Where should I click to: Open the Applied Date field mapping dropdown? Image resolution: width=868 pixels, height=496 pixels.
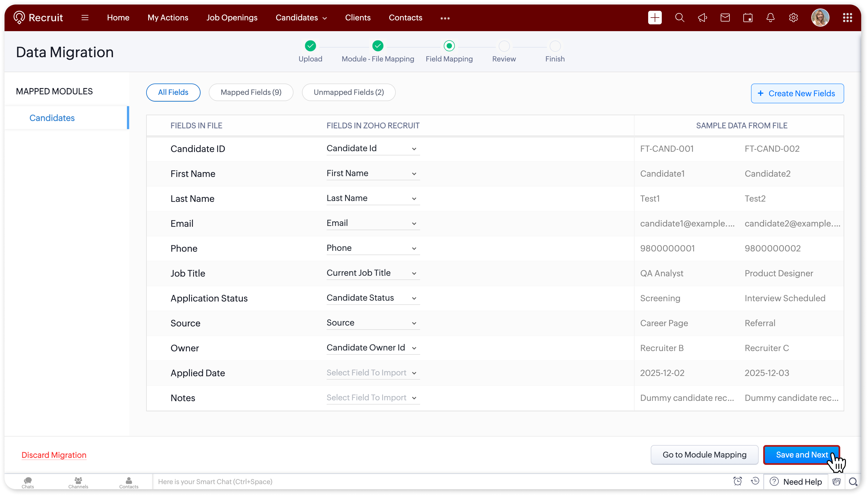[x=373, y=373]
